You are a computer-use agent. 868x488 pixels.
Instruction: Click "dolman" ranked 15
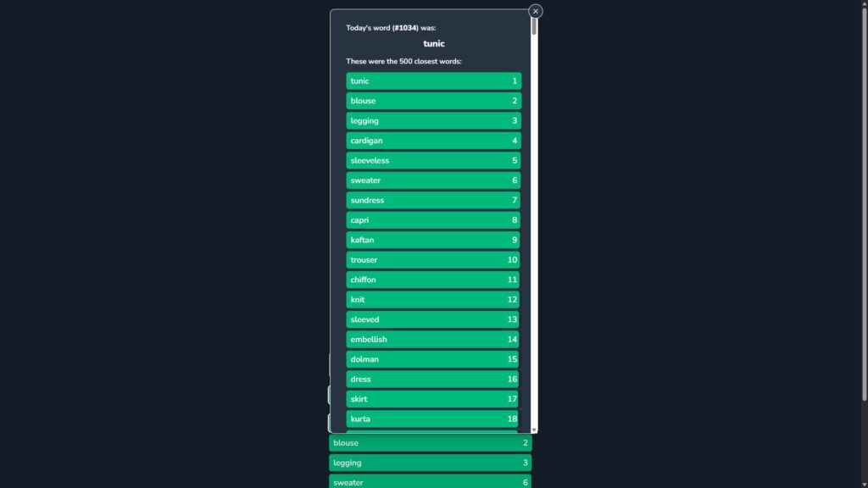pos(433,358)
